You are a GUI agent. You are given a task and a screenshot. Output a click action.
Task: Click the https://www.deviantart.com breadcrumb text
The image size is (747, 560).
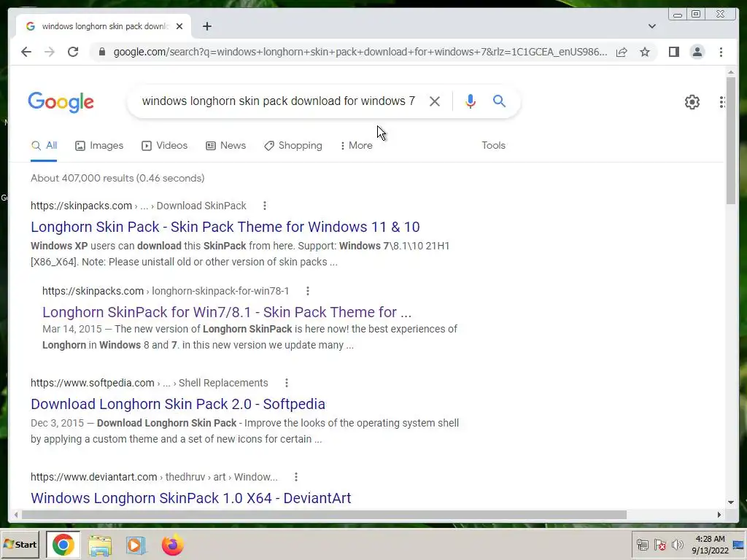[94, 477]
